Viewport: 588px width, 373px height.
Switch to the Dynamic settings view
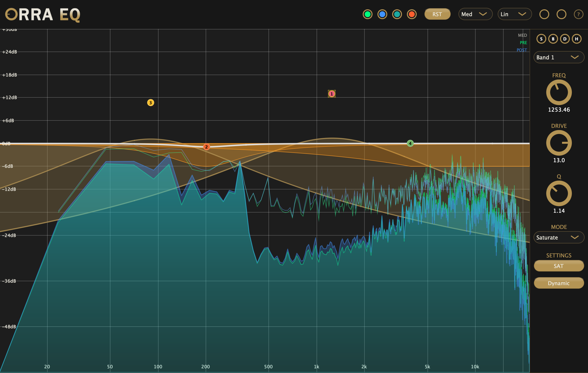click(x=559, y=283)
